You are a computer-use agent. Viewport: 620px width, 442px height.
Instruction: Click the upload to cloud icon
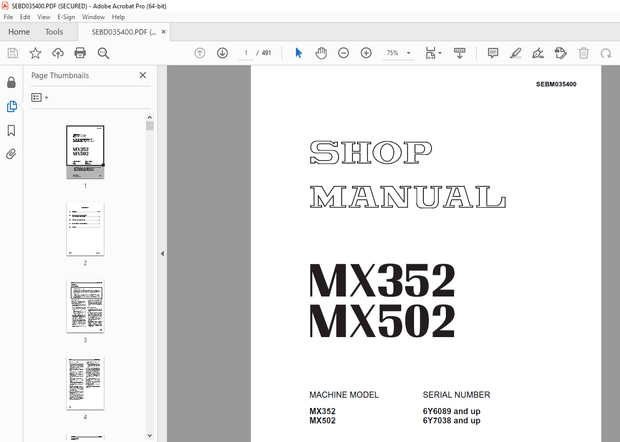pos(58,53)
